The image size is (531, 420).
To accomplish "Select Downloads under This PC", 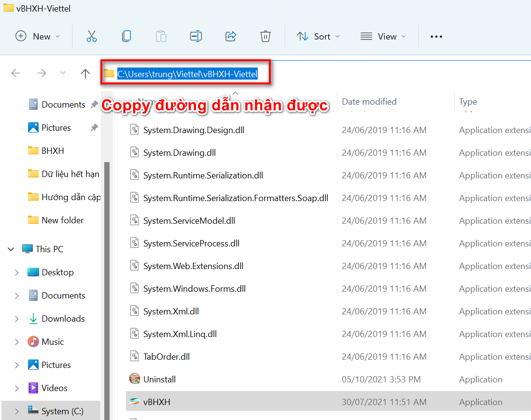I will [x=63, y=319].
